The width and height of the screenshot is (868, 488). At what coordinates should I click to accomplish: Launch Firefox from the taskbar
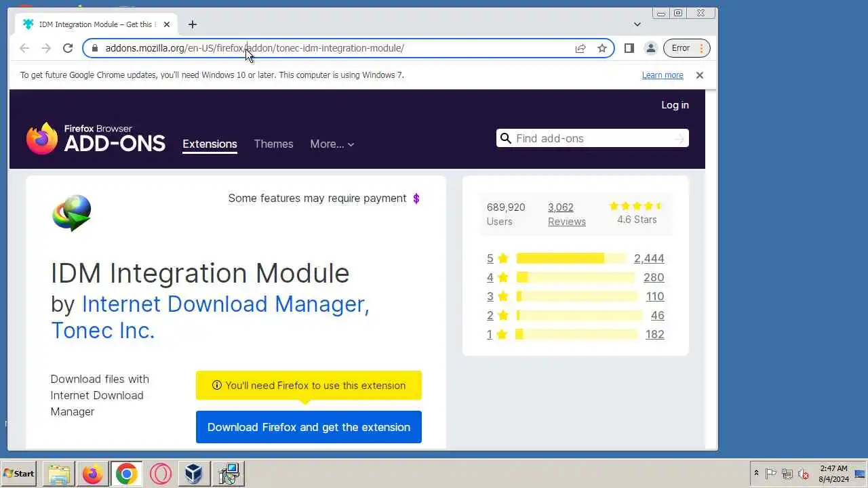92,474
